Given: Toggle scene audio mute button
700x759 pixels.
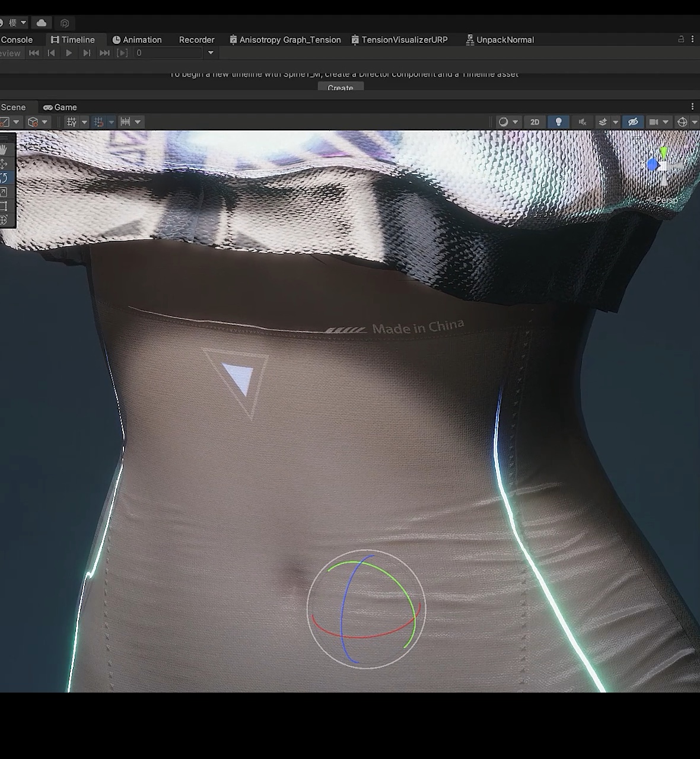Looking at the screenshot, I should (x=583, y=122).
